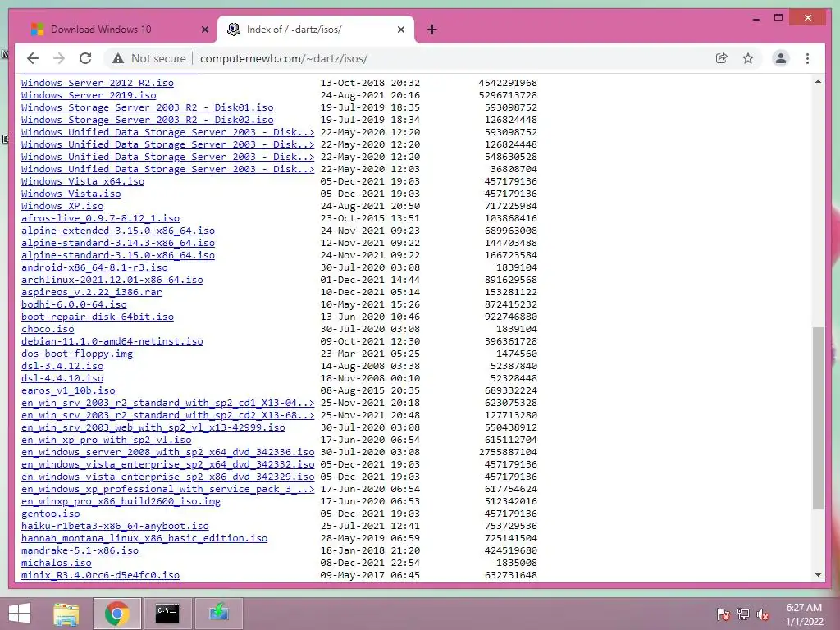Click minix_R3.4.0rc6-d5e4fc0.iso link
The height and width of the screenshot is (630, 840).
100,576
